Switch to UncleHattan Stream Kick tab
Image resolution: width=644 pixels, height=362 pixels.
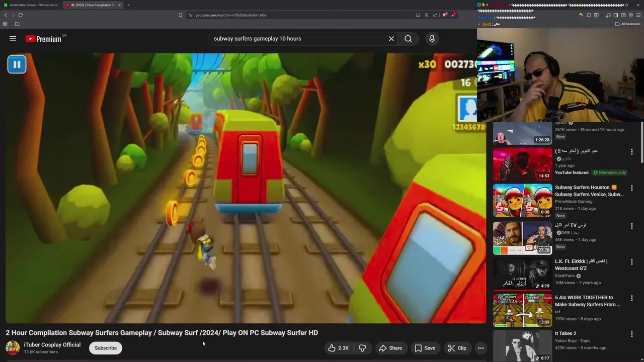(30, 5)
